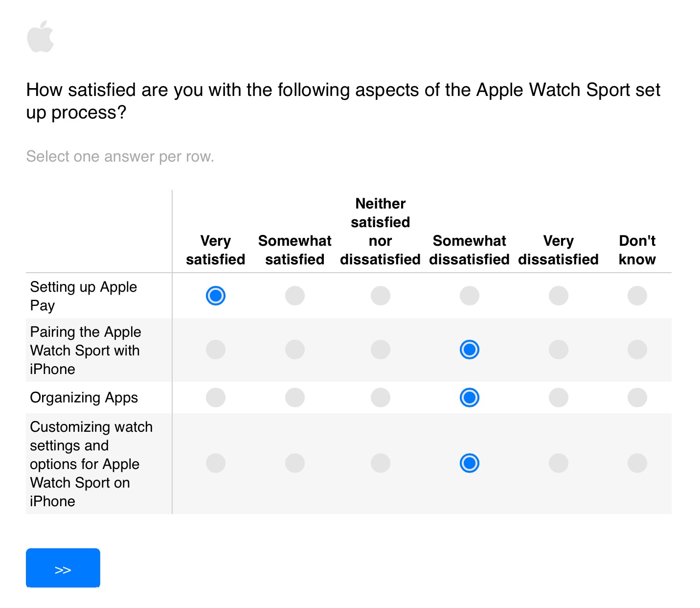Click the blue >> next button
The height and width of the screenshot is (608, 700).
tap(63, 568)
